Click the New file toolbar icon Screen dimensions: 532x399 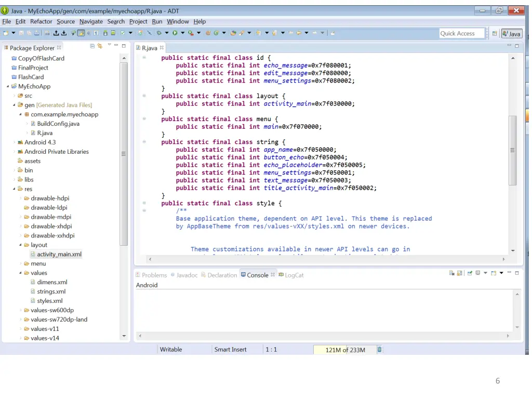click(x=5, y=33)
